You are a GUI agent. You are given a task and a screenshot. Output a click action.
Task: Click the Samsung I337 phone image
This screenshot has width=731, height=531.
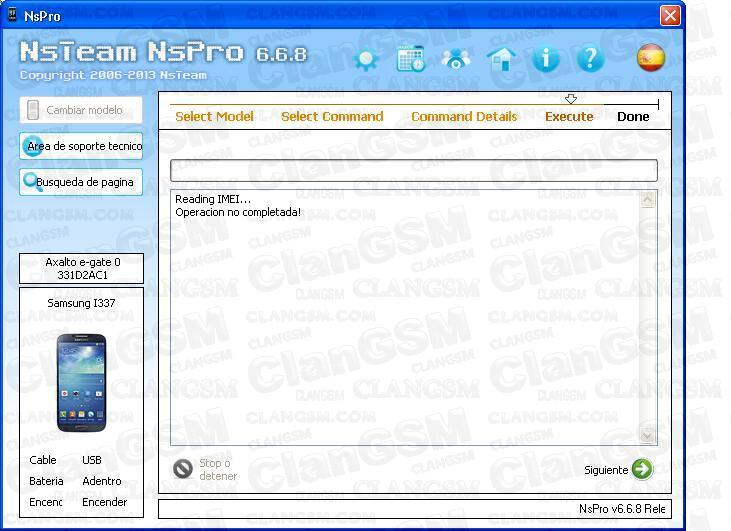[81, 383]
